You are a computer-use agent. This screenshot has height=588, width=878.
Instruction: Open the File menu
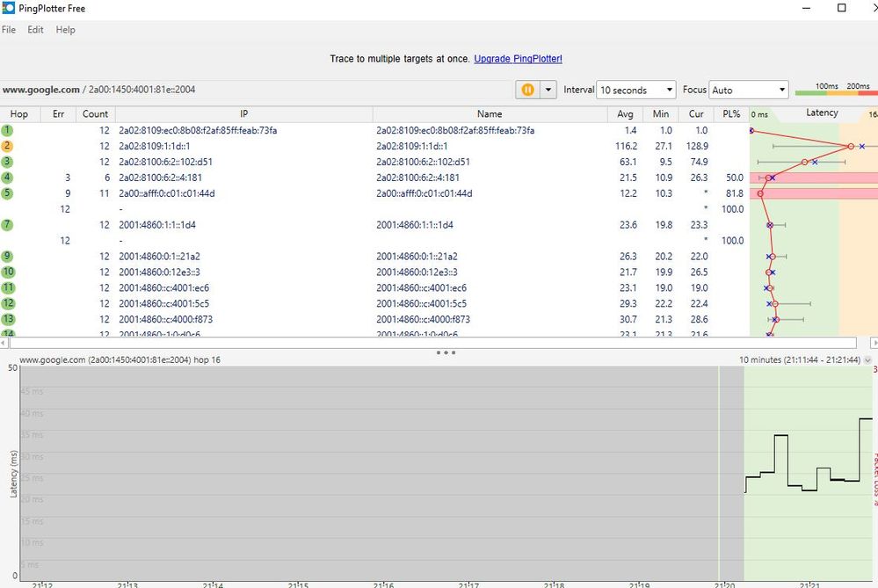pyautogui.click(x=9, y=29)
